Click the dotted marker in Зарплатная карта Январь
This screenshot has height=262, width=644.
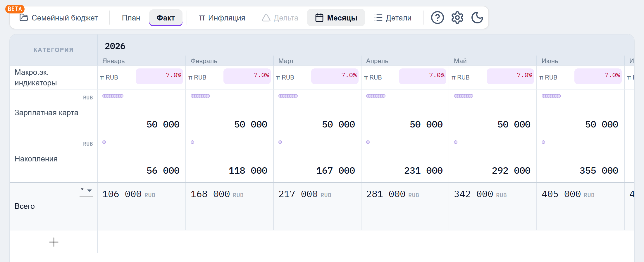(x=113, y=96)
